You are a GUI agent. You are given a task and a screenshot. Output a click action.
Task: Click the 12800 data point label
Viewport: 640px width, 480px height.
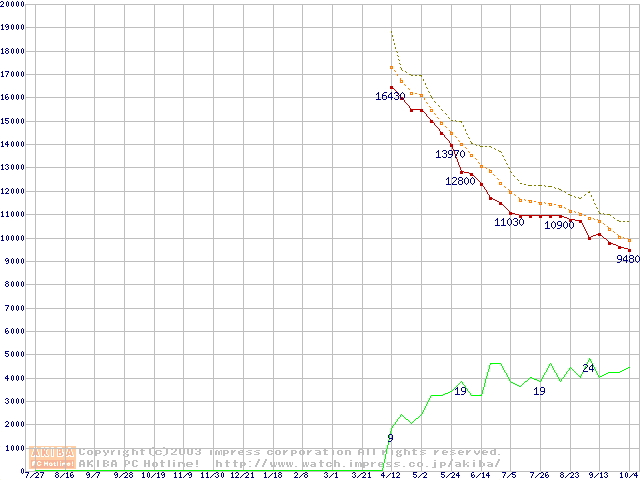[460, 182]
